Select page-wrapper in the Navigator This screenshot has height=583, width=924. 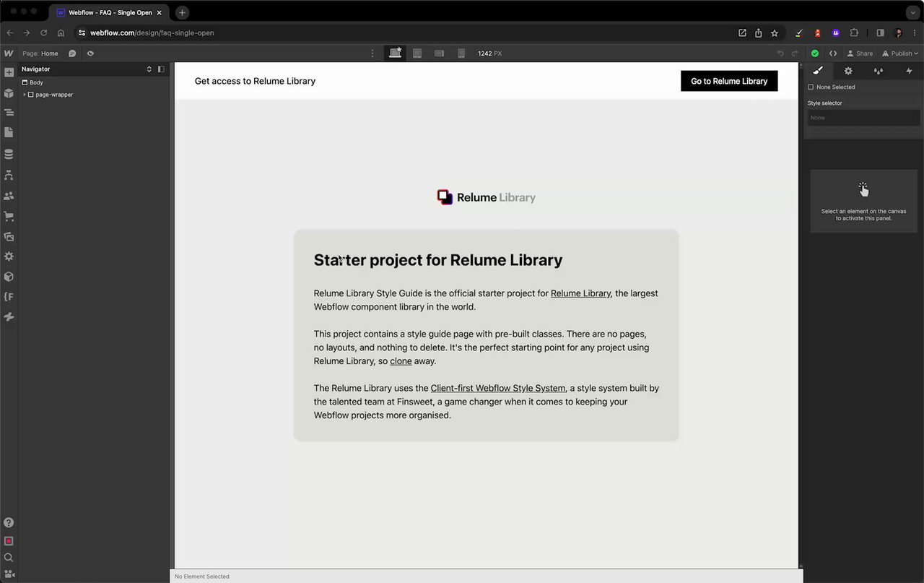[x=51, y=95]
